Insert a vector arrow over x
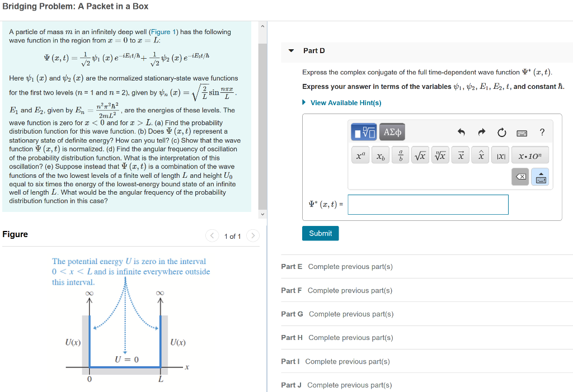The image size is (573, 392). coord(461,155)
